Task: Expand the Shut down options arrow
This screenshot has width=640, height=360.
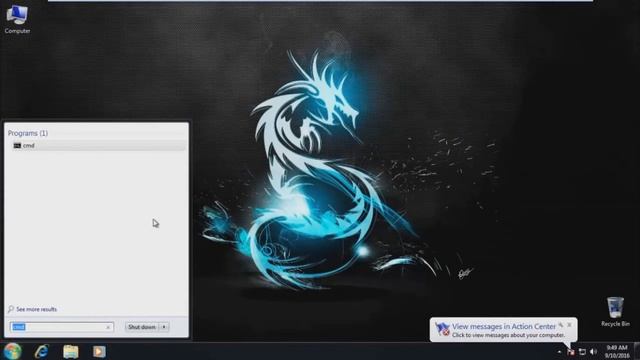Action: pyautogui.click(x=164, y=327)
